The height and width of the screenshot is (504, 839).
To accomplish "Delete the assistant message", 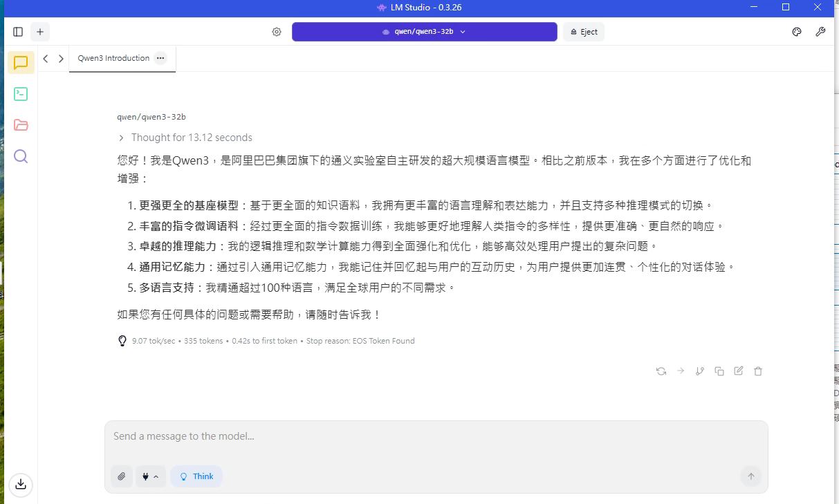I will pyautogui.click(x=758, y=371).
